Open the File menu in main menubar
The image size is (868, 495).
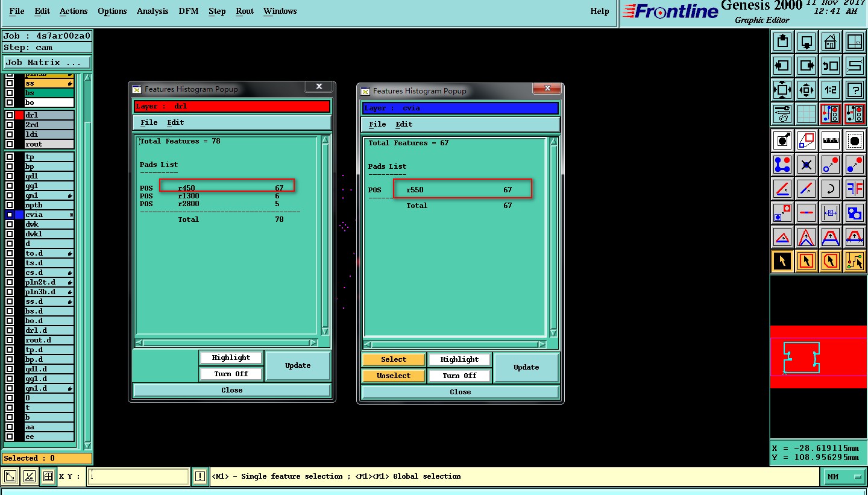17,11
